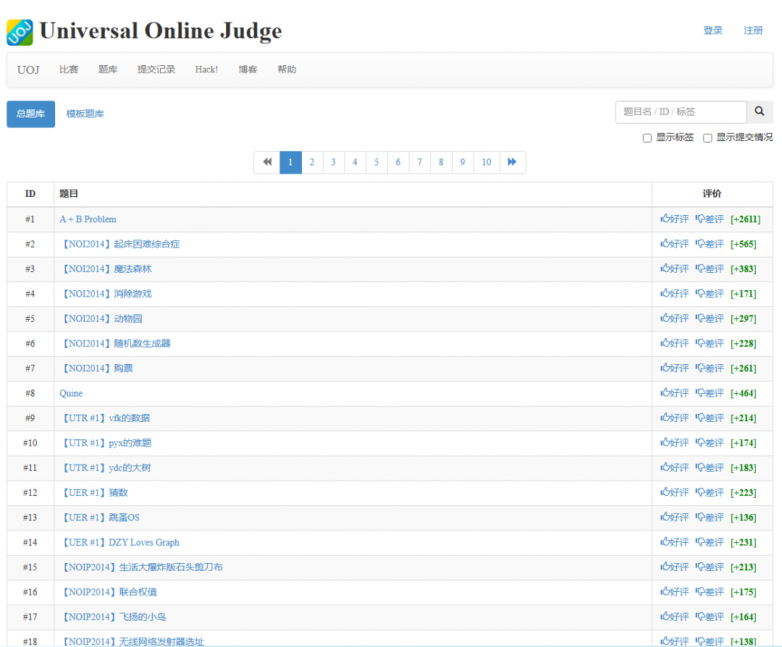Open the A + B Problem link
Viewport: 782px width, 647px height.
88,219
